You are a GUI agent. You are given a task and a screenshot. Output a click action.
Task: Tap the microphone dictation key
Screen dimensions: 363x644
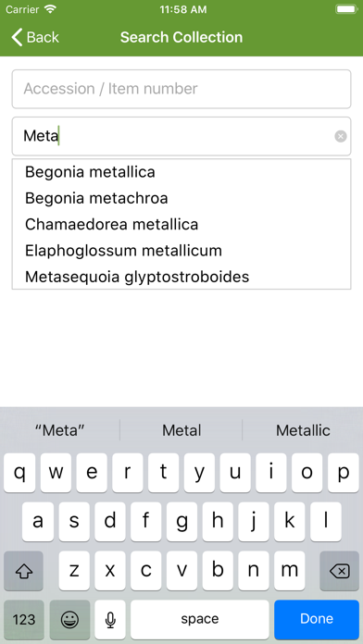110,619
